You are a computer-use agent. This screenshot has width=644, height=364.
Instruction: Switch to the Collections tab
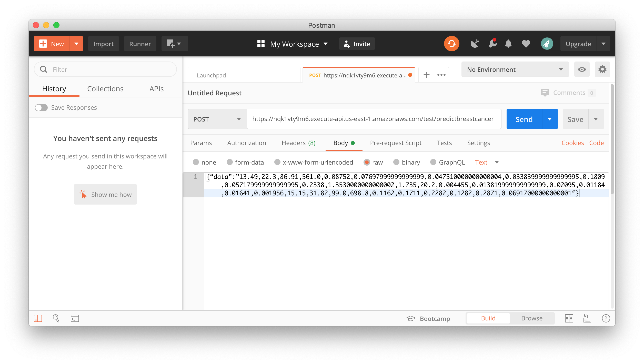click(x=105, y=89)
